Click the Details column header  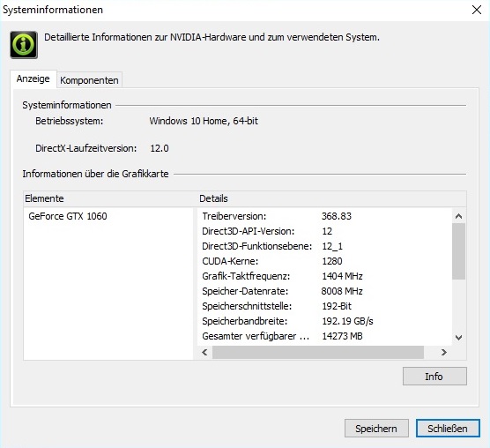(331, 198)
